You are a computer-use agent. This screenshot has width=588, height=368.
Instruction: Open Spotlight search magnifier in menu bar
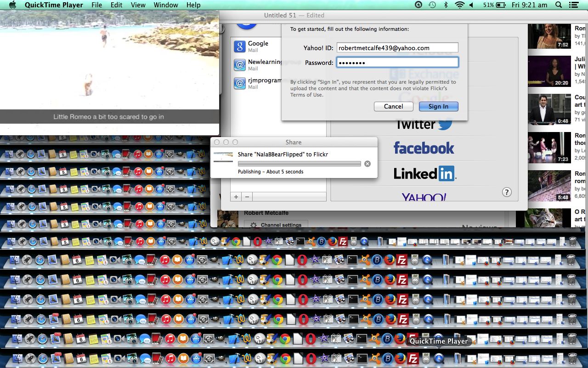559,5
